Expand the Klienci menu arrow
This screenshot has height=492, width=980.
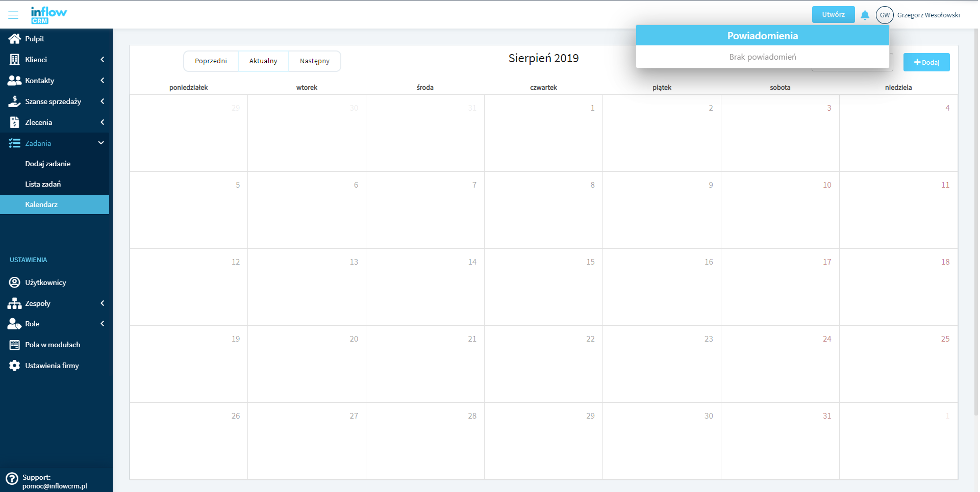[103, 60]
